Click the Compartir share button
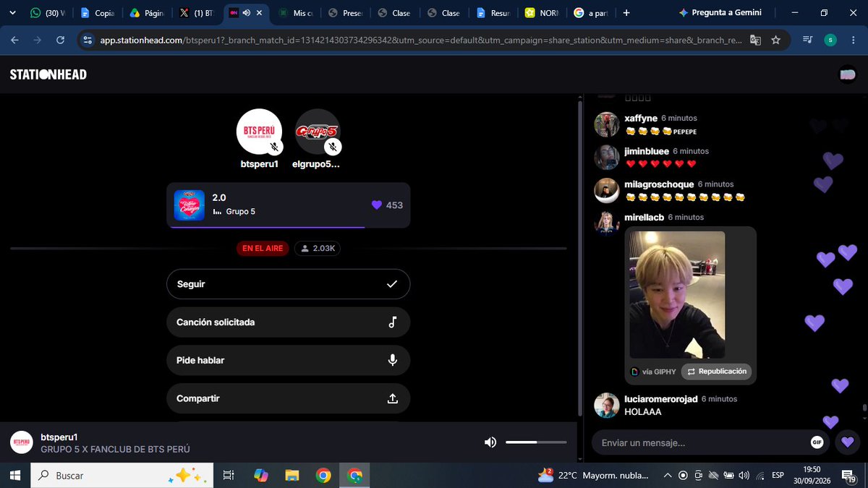 [288, 398]
